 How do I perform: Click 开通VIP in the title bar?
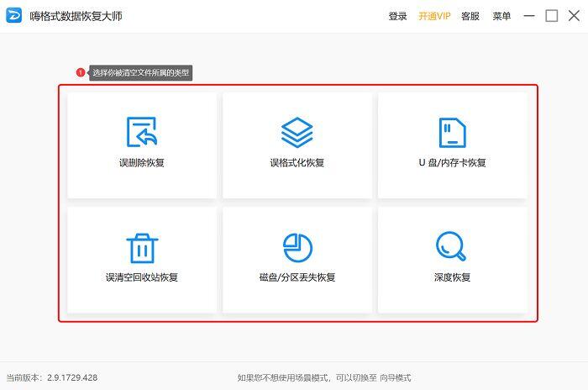[x=434, y=16]
